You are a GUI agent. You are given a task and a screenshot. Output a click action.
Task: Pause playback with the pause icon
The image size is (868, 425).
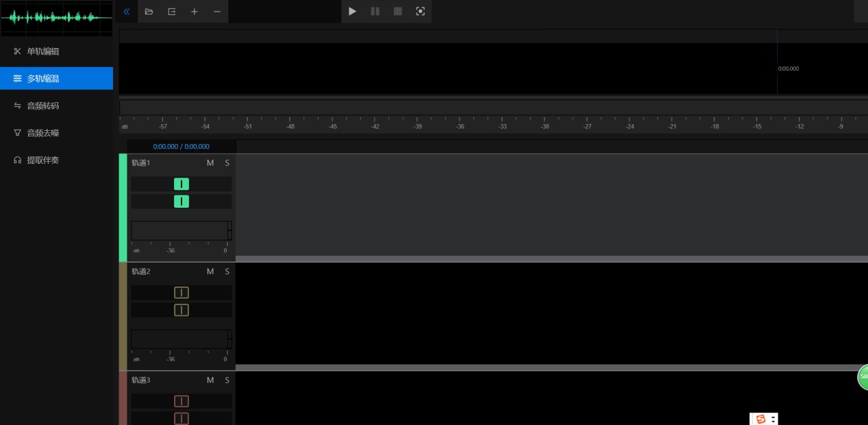click(x=375, y=12)
